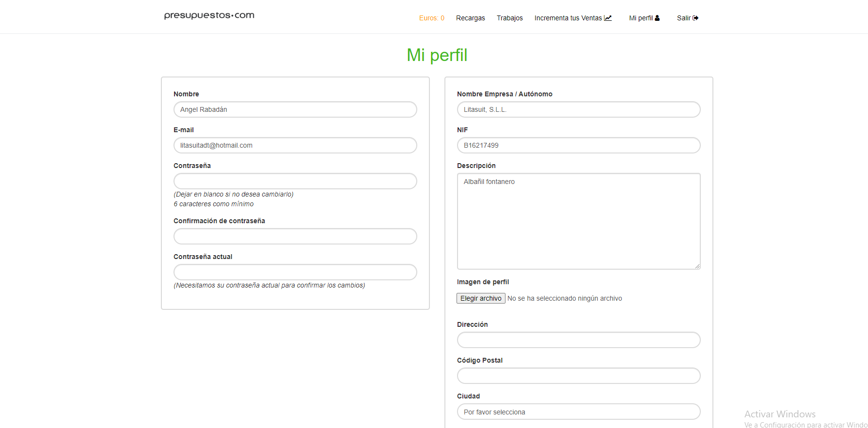Focus the Nombre input field
The height and width of the screenshot is (428, 868).
(295, 109)
